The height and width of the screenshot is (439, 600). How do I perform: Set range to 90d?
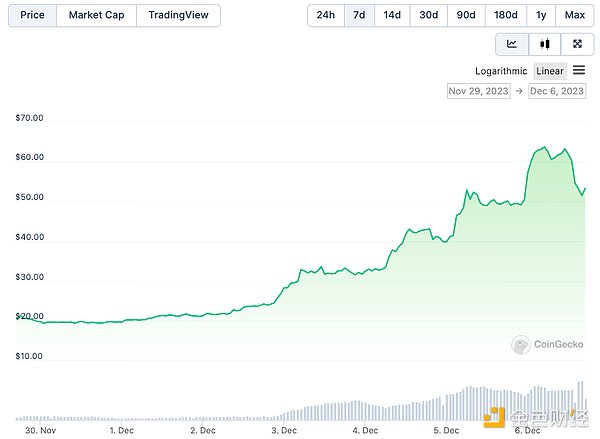point(466,15)
